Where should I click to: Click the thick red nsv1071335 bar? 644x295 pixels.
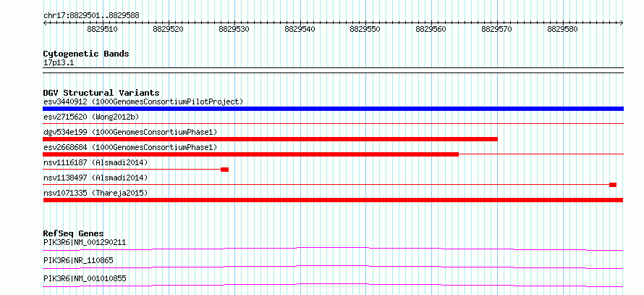coord(333,200)
